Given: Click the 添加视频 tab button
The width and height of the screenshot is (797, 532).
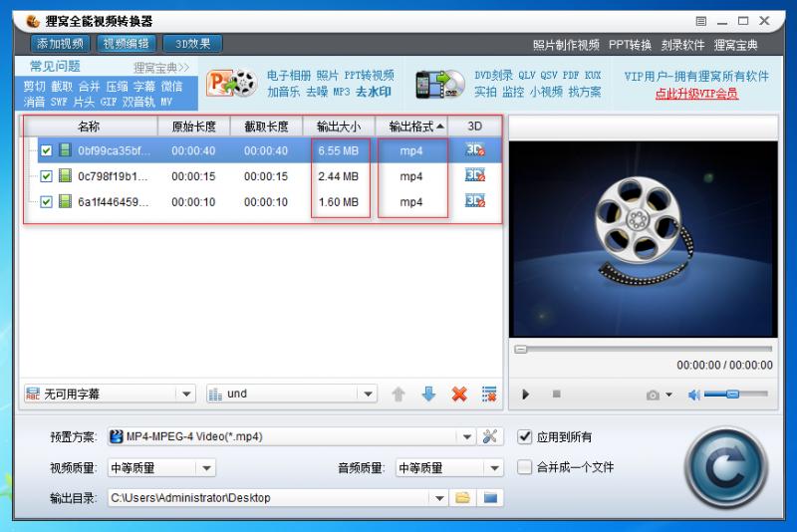Looking at the screenshot, I should (x=60, y=44).
